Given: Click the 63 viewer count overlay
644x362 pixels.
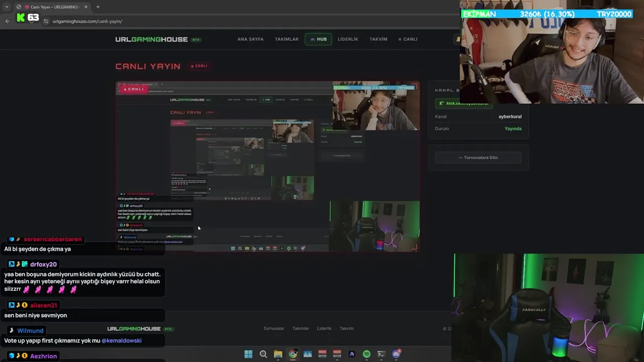Looking at the screenshot, I should pyautogui.click(x=33, y=18).
